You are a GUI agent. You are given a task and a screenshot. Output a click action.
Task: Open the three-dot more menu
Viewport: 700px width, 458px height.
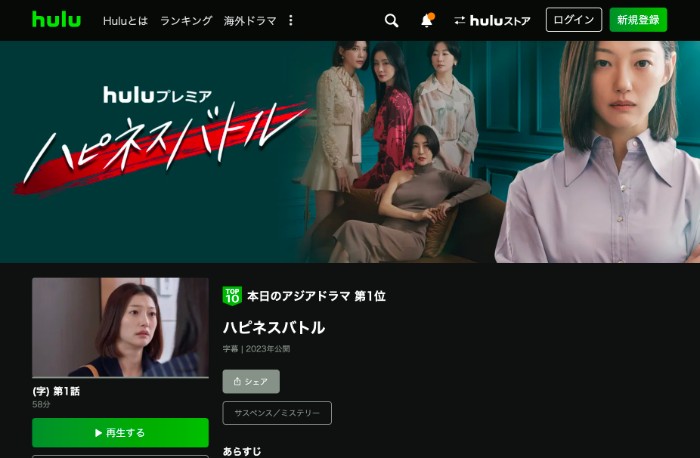291,21
